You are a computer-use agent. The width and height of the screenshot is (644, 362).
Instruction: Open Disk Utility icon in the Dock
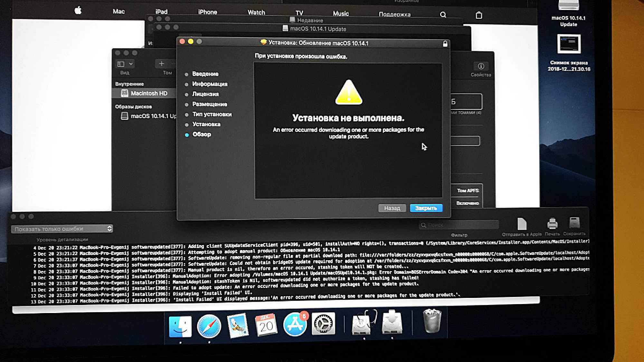click(364, 323)
